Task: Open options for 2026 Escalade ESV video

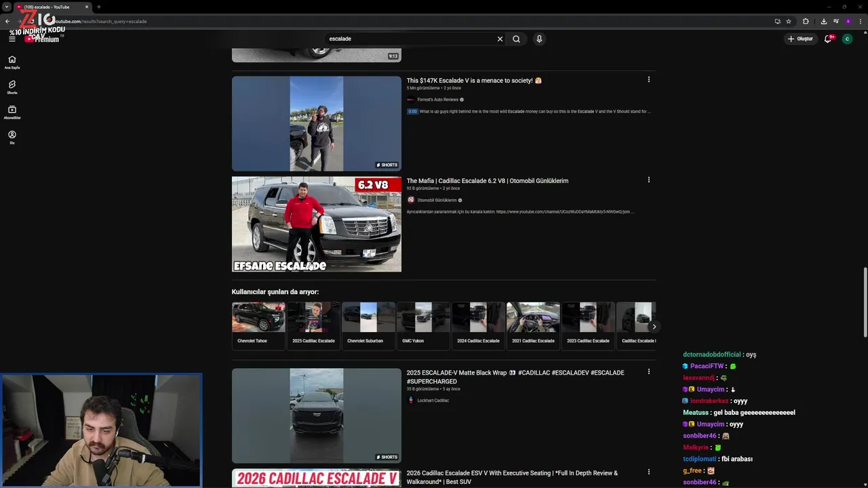Action: (x=648, y=472)
